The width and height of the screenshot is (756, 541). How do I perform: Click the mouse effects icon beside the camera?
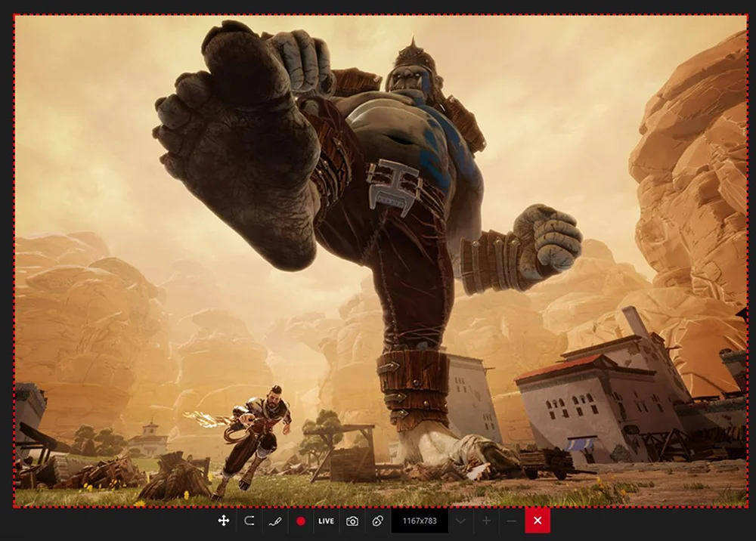point(378,521)
